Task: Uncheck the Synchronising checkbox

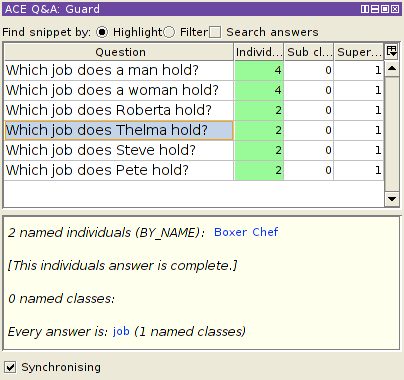Action: [10, 367]
